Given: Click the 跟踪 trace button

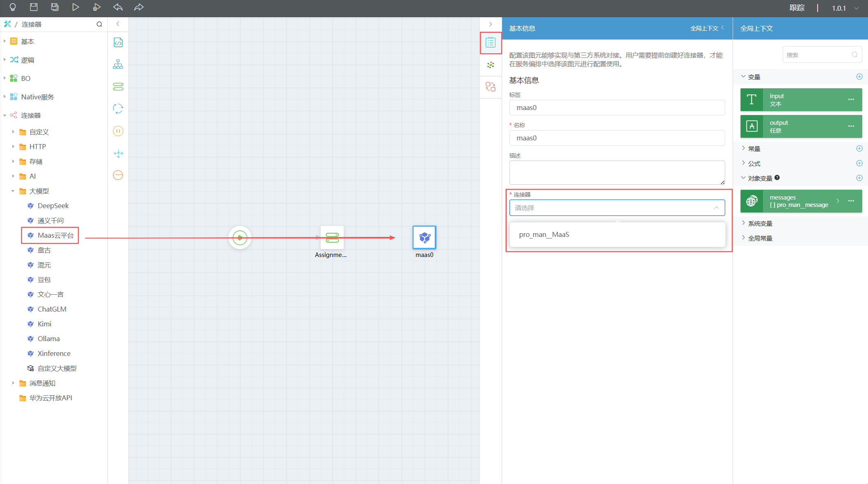Looking at the screenshot, I should point(797,8).
